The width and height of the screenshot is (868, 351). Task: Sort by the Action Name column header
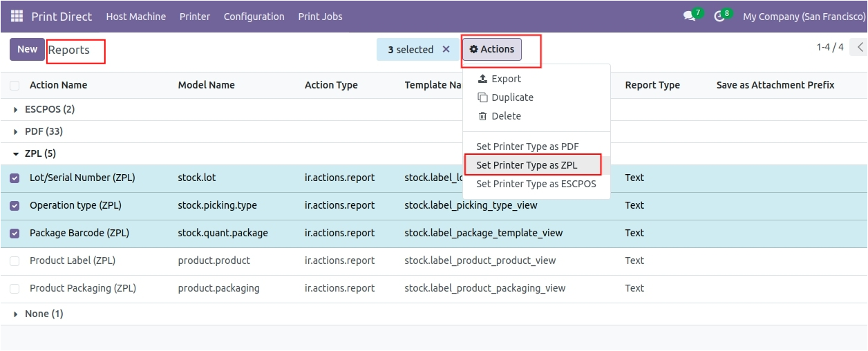(58, 85)
